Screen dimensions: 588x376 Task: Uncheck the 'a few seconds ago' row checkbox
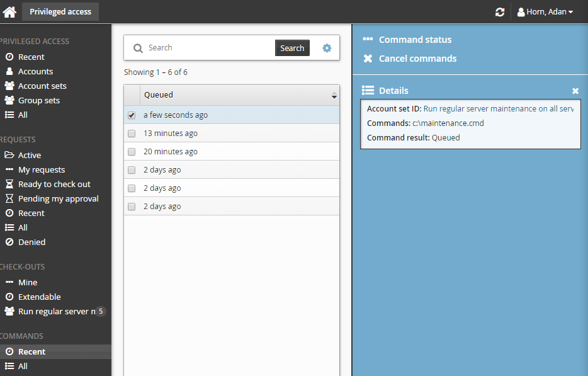tap(132, 115)
